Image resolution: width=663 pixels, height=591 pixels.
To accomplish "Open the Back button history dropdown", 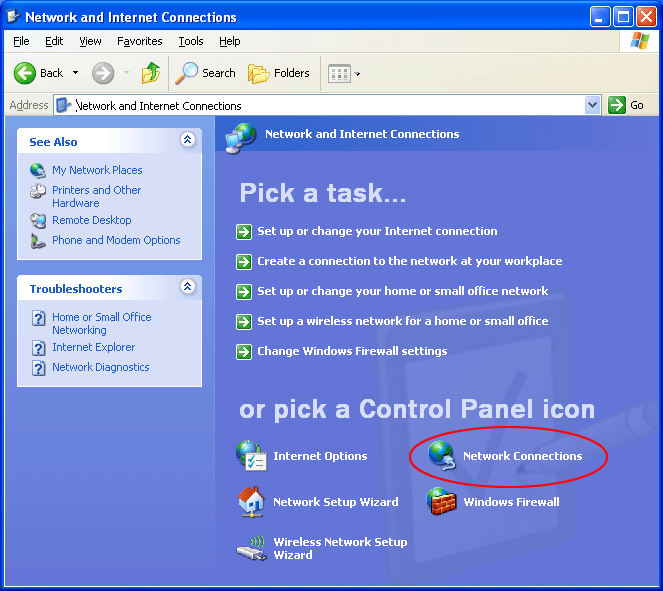I will coord(75,73).
